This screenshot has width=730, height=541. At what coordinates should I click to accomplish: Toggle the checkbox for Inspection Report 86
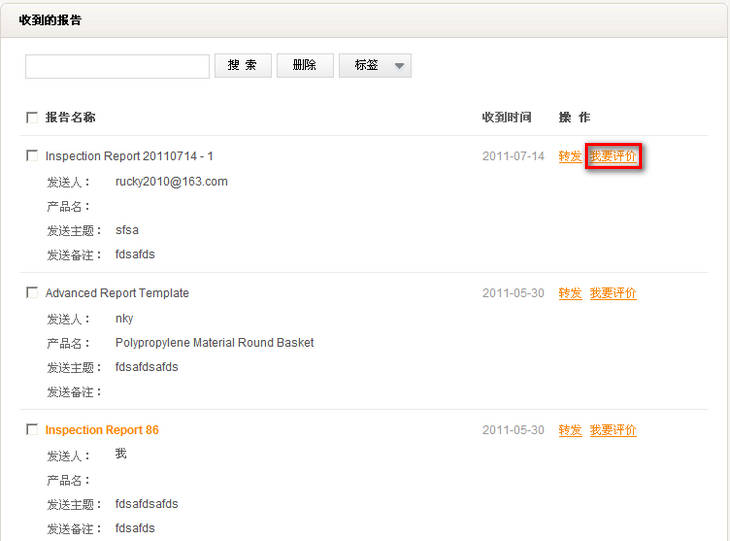pos(32,430)
